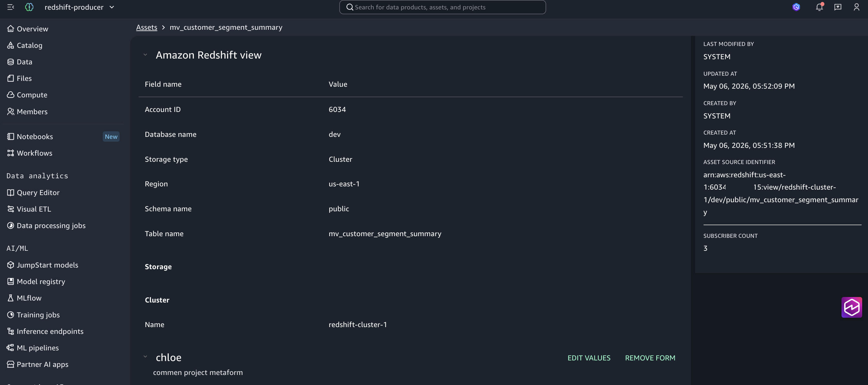Viewport: 868px width, 385px height.
Task: Click the Database name value dev
Action: (x=334, y=134)
